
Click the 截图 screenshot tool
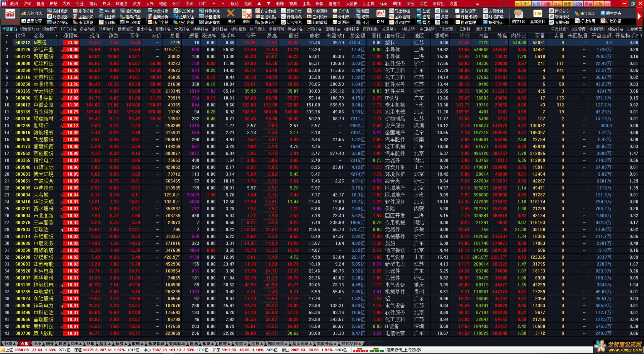(363, 11)
